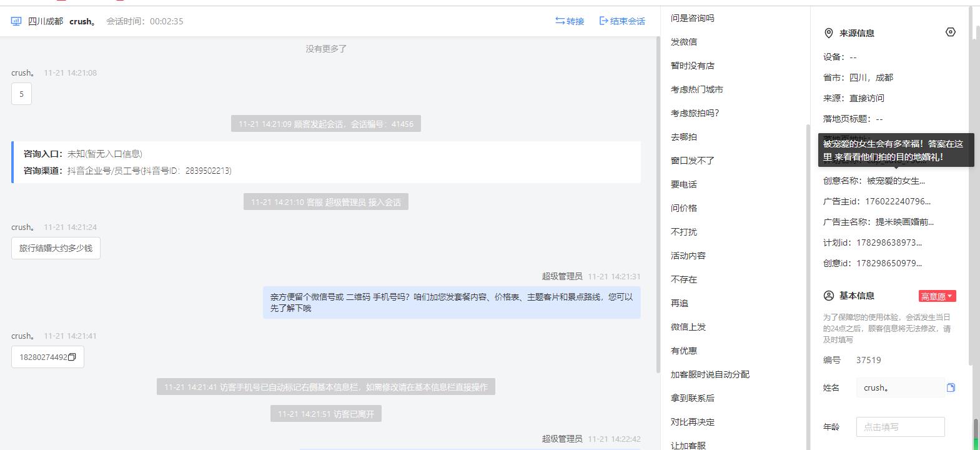Click the visitor message bubble containing 5
The height and width of the screenshot is (450, 980).
[21, 94]
